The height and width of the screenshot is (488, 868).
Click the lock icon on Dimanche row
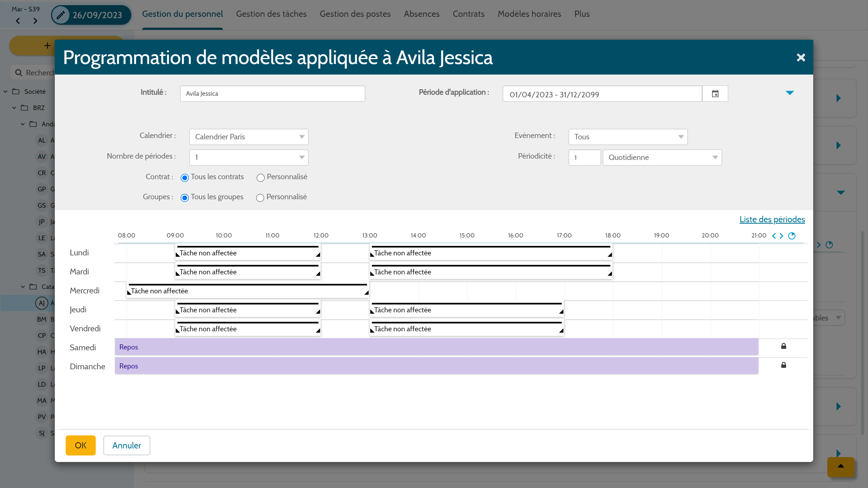[783, 365]
